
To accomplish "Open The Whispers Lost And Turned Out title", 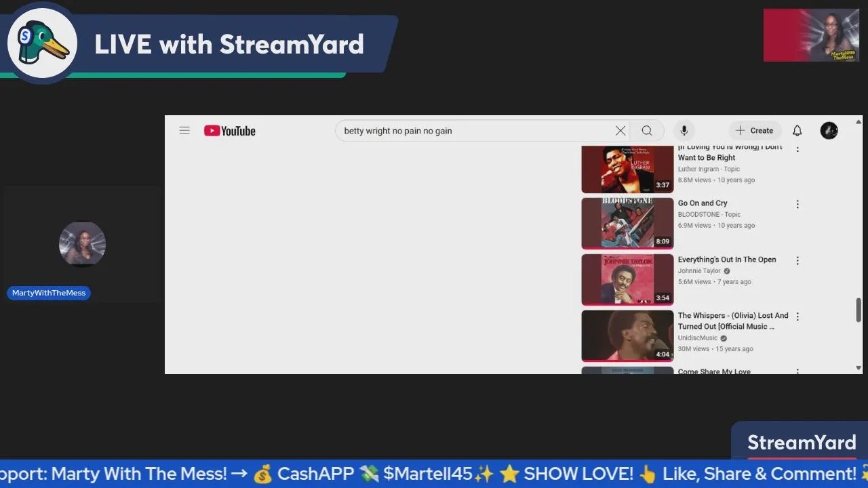I will pos(733,321).
